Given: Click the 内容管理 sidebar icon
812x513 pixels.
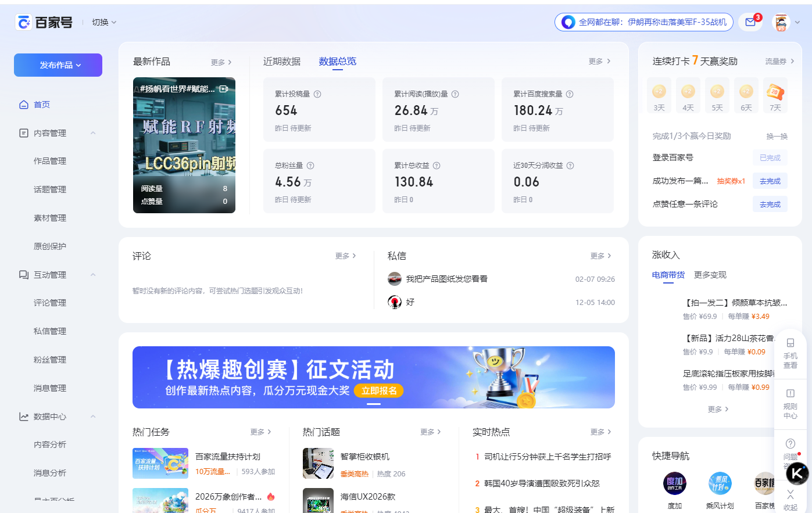Looking at the screenshot, I should tap(24, 133).
